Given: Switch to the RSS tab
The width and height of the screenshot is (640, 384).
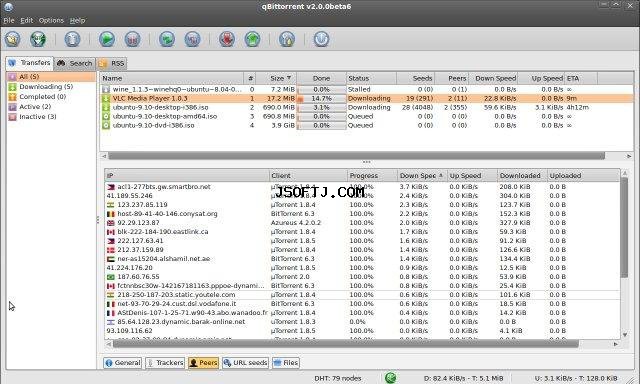Looking at the screenshot, I should (112, 63).
